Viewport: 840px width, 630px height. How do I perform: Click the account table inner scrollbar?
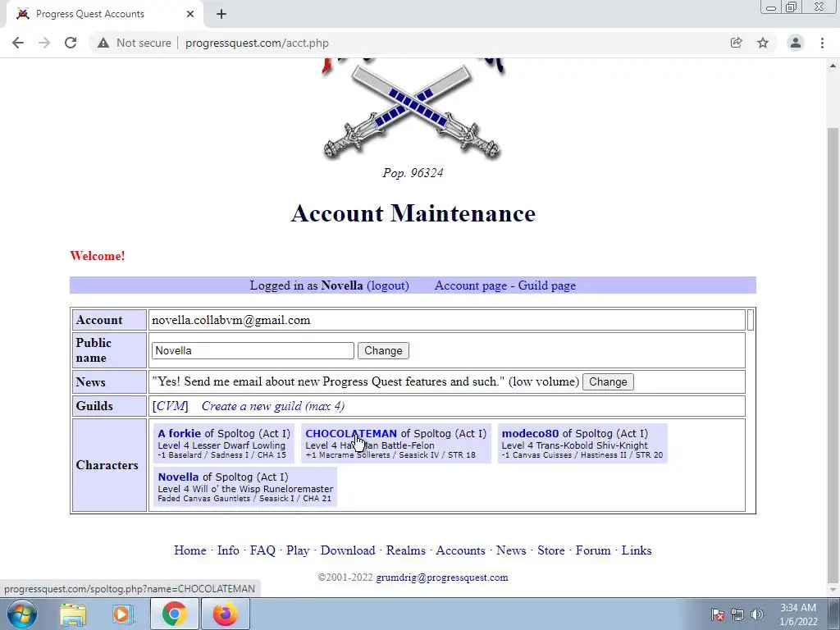[751, 320]
